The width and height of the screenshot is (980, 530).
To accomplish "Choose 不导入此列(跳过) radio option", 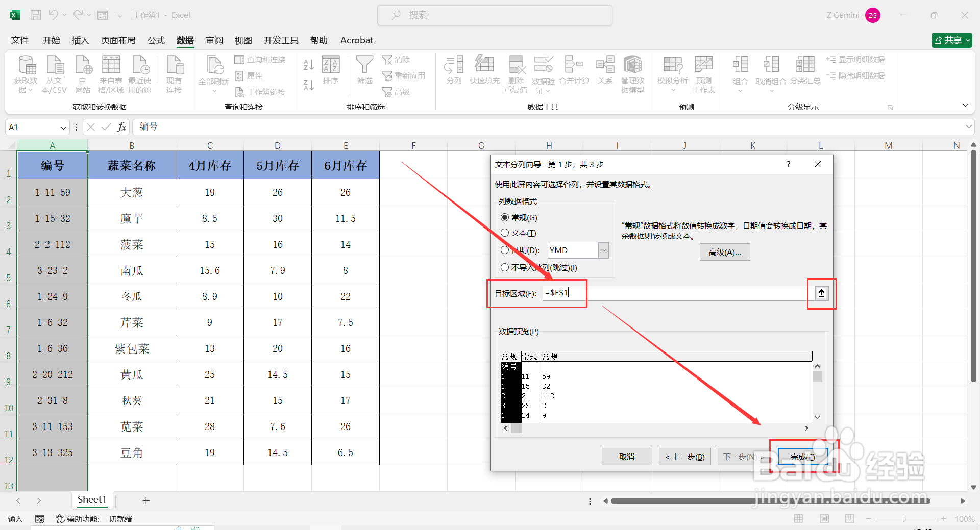I will point(505,267).
